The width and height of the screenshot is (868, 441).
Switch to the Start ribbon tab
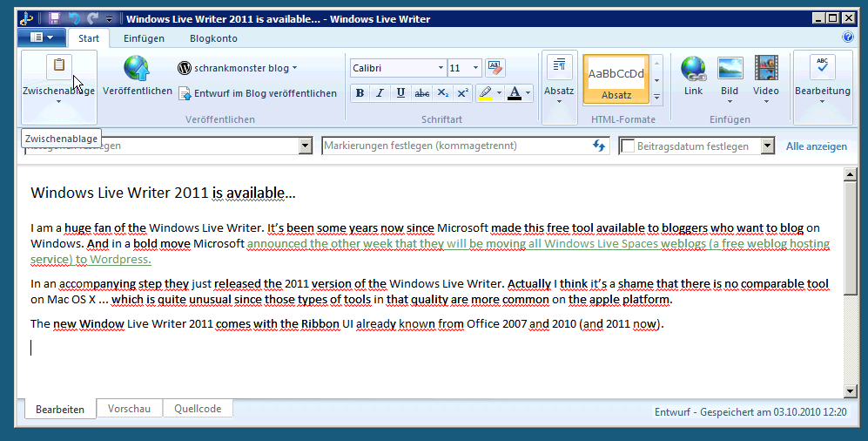click(x=89, y=38)
